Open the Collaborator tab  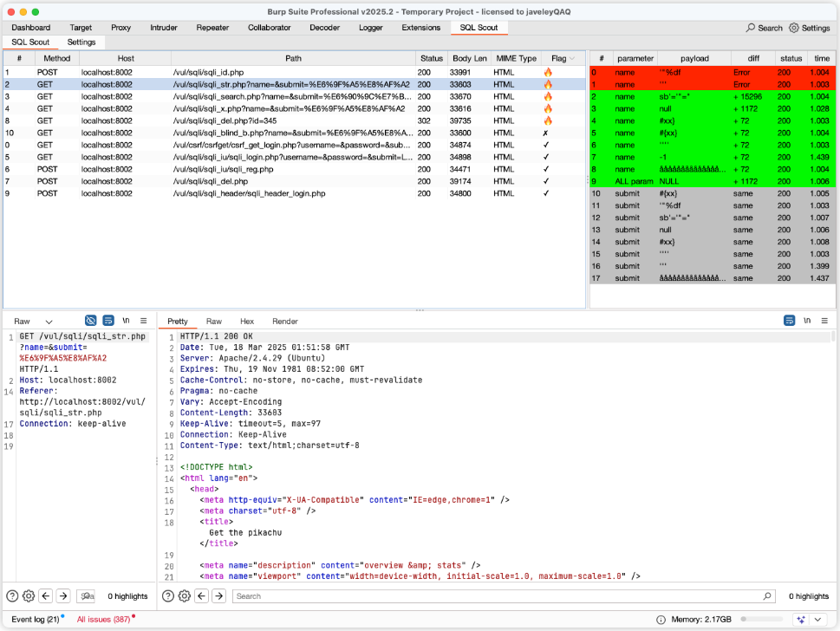point(269,28)
